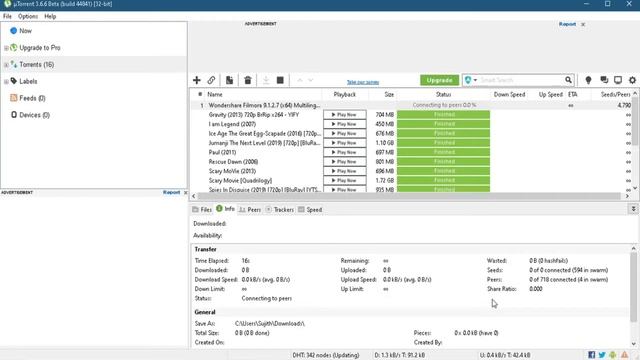Click Report link on sidebar advertisement
The width and height of the screenshot is (640, 360).
pyautogui.click(x=171, y=192)
